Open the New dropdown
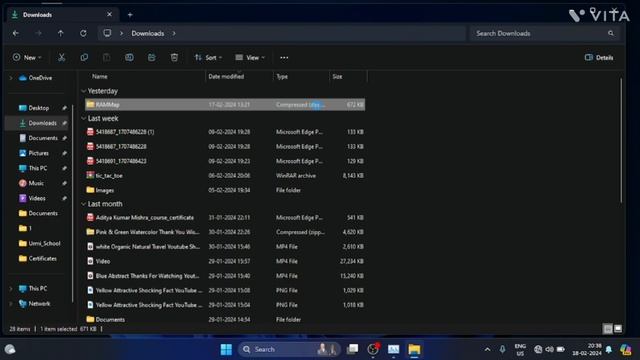This screenshot has width=640, height=360. coord(27,58)
